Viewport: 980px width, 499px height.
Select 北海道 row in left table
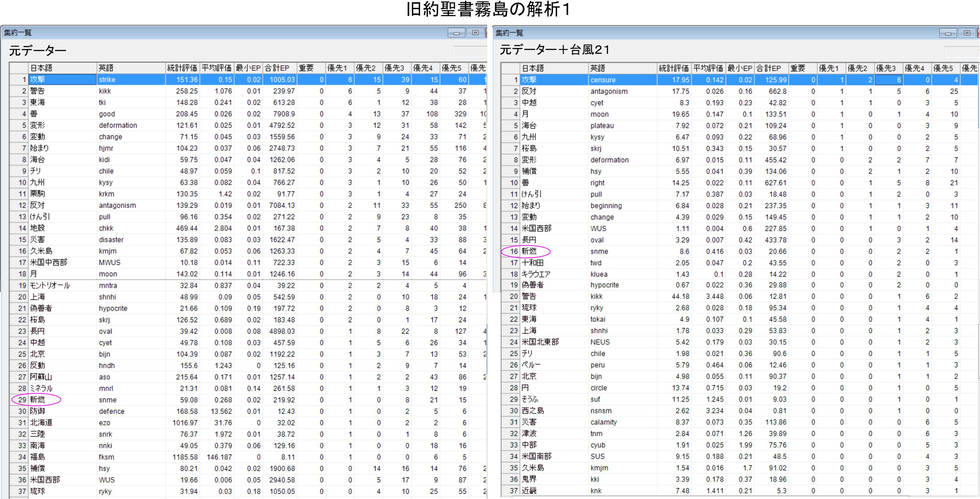coord(41,423)
